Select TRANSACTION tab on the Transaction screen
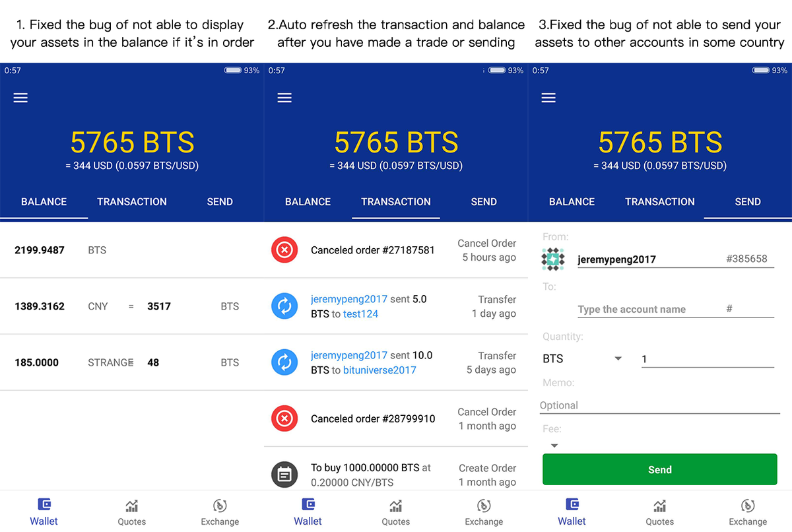The height and width of the screenshot is (532, 792). pyautogui.click(x=396, y=202)
